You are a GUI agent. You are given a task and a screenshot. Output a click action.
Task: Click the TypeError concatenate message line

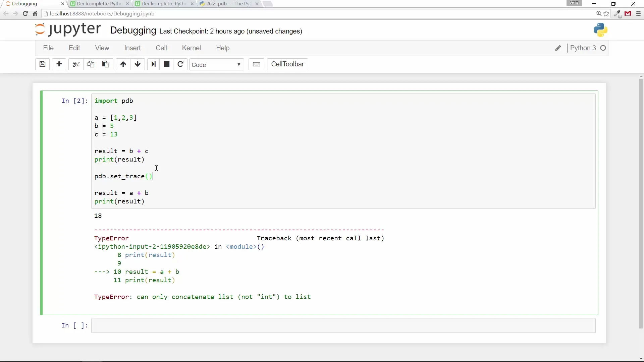[203, 297]
